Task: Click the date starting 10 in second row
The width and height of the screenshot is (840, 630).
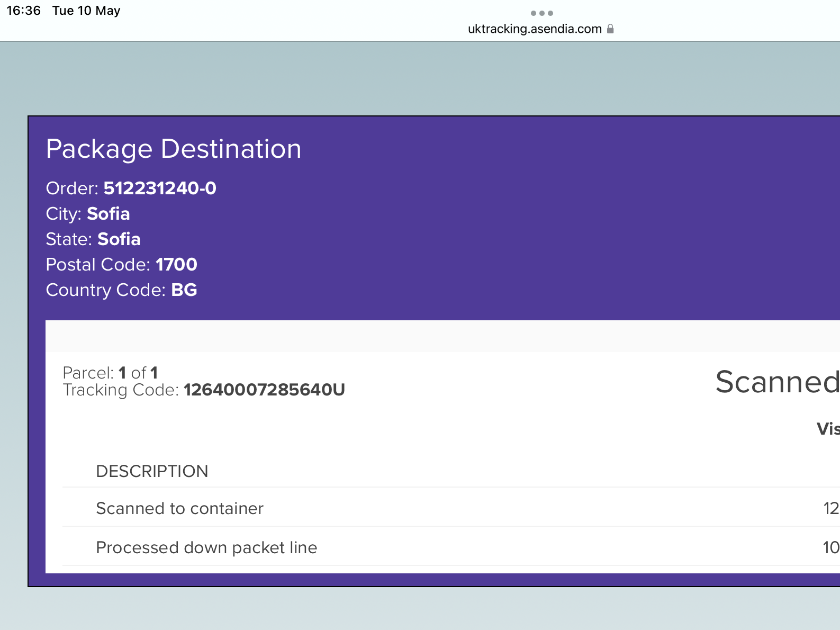Action: [x=830, y=547]
